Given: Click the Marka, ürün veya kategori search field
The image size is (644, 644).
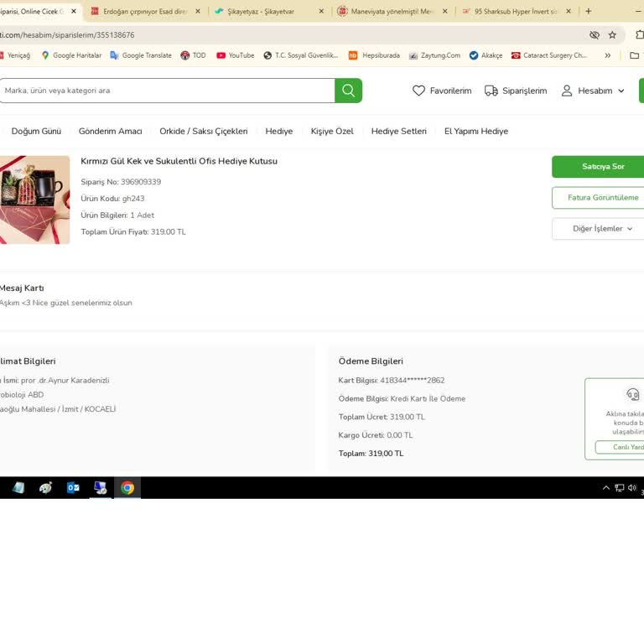Looking at the screenshot, I should pyautogui.click(x=166, y=91).
